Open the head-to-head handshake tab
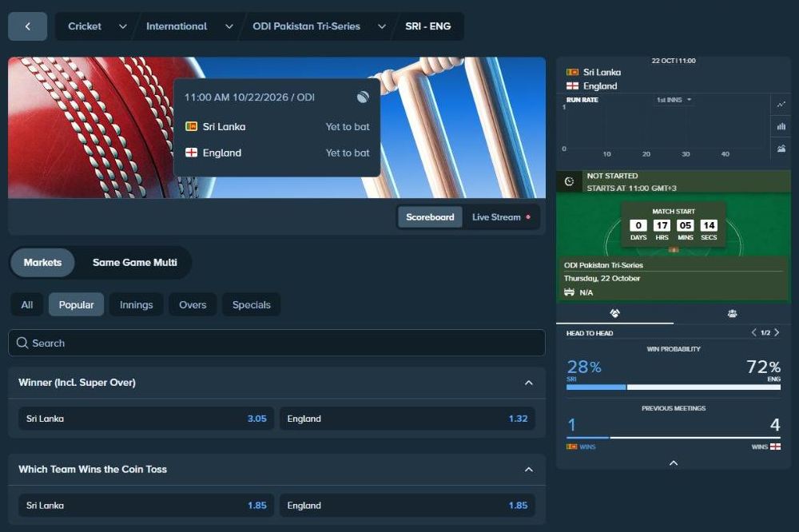 (614, 313)
